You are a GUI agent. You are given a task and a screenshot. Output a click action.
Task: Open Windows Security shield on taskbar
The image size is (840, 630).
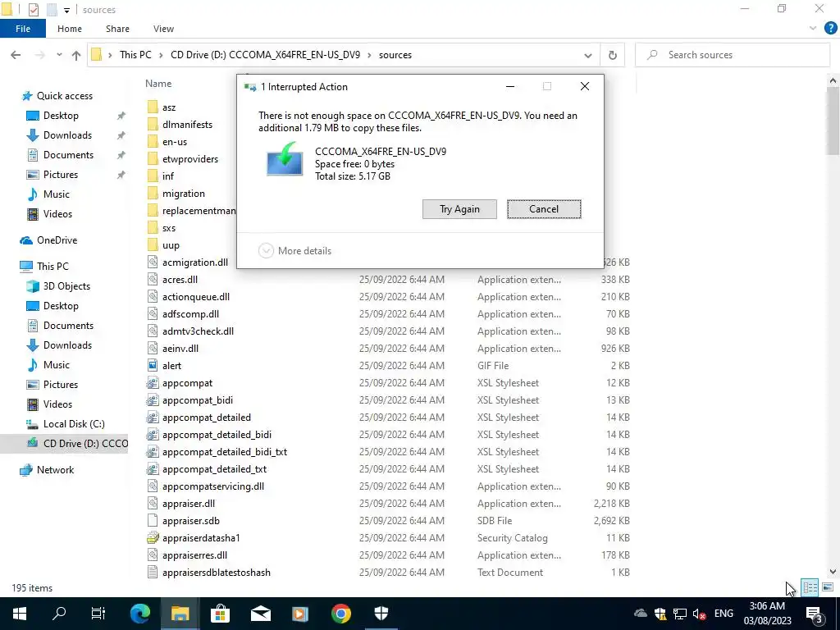coord(381,614)
